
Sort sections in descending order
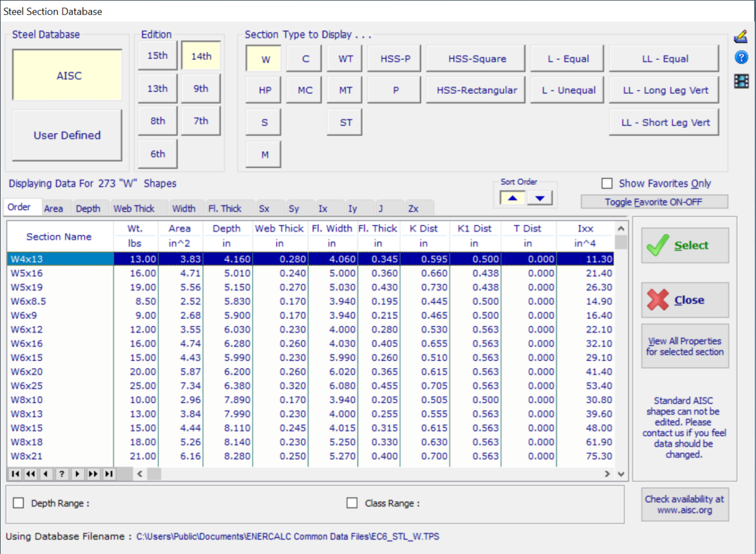pyautogui.click(x=539, y=198)
